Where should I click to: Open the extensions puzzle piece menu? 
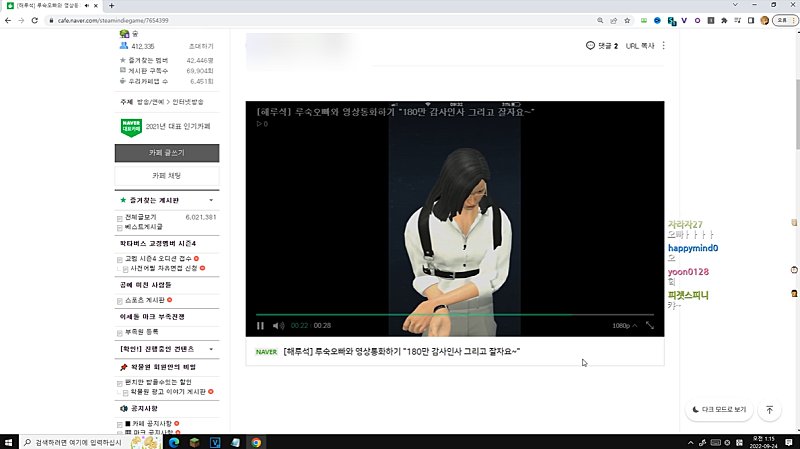pos(724,20)
